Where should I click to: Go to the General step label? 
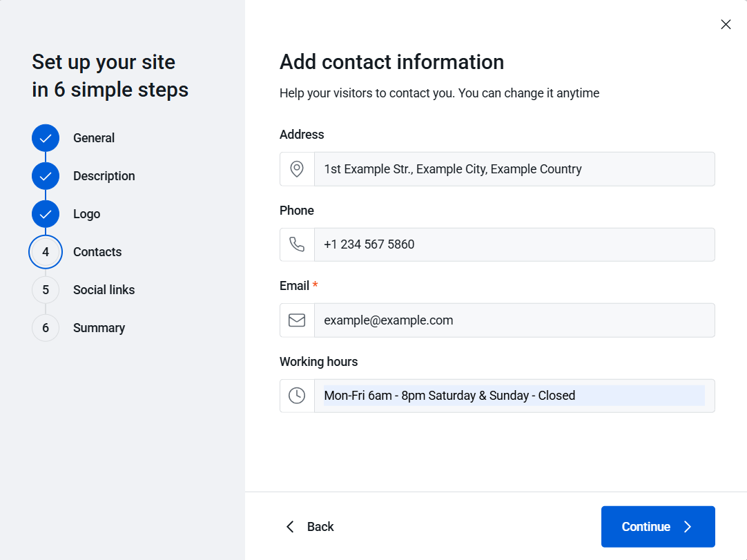pos(94,138)
